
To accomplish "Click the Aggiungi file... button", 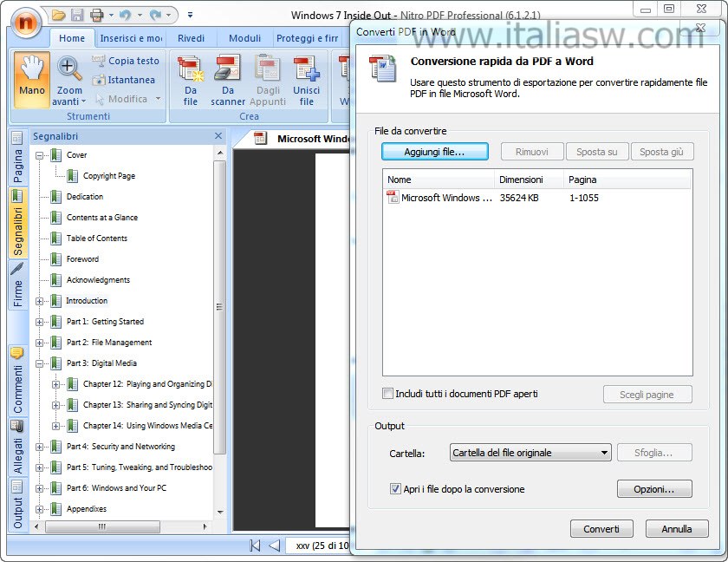I will point(434,152).
